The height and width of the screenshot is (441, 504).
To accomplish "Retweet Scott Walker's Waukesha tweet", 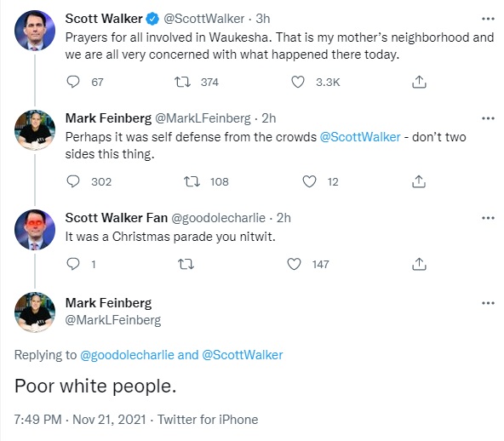I will pyautogui.click(x=182, y=82).
